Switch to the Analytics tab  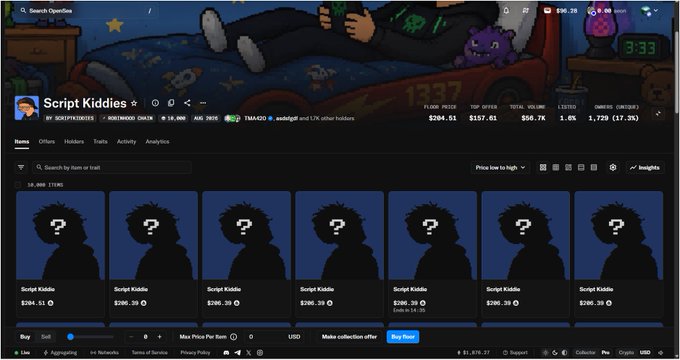[x=157, y=141]
